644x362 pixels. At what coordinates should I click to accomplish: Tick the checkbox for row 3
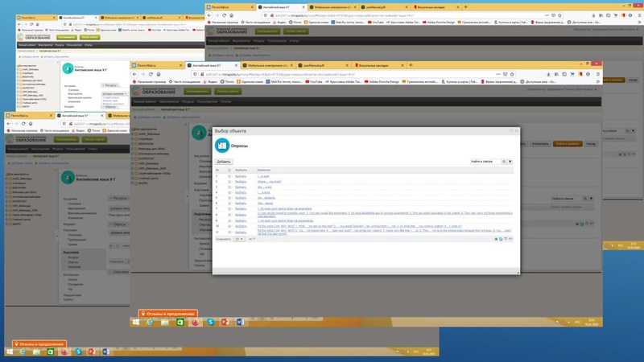tap(229, 188)
